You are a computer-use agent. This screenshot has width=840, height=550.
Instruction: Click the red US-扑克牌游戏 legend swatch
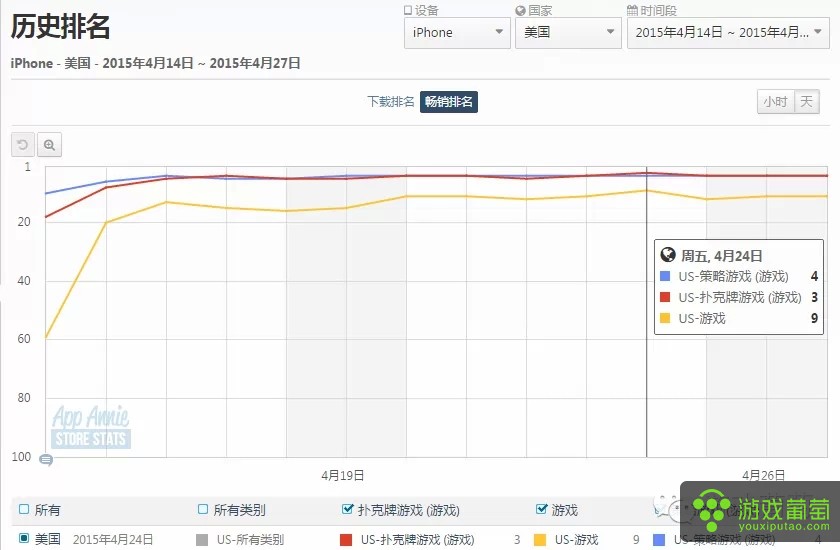coord(346,540)
